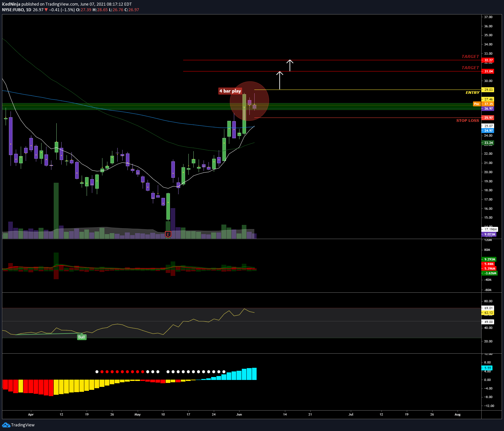Click the 17.198M volume value tag
Screen dimensions: 504x431
pyautogui.click(x=490, y=229)
